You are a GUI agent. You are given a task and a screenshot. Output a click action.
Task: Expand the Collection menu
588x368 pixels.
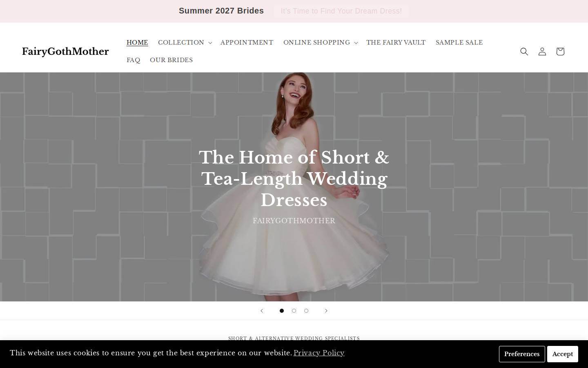(185, 43)
